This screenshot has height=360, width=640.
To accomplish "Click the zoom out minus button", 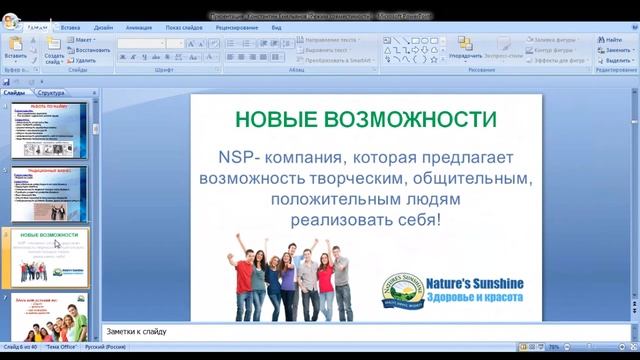I will pos(567,347).
